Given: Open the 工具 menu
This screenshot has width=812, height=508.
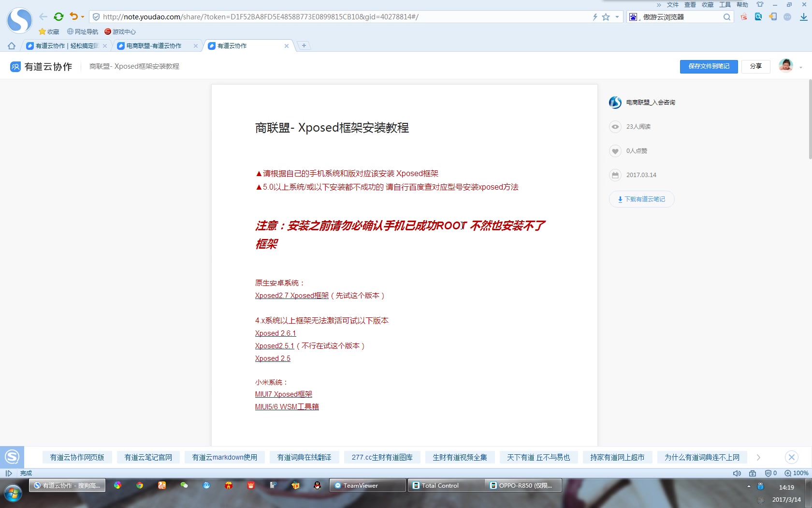Looking at the screenshot, I should pyautogui.click(x=725, y=5).
